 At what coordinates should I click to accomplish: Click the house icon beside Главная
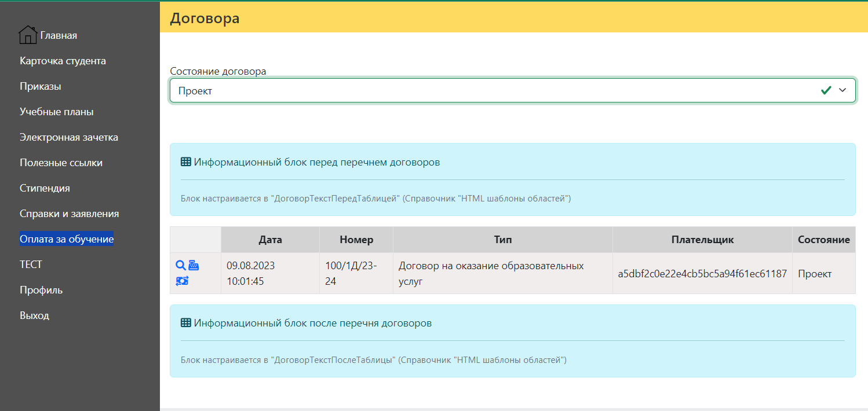coord(28,35)
